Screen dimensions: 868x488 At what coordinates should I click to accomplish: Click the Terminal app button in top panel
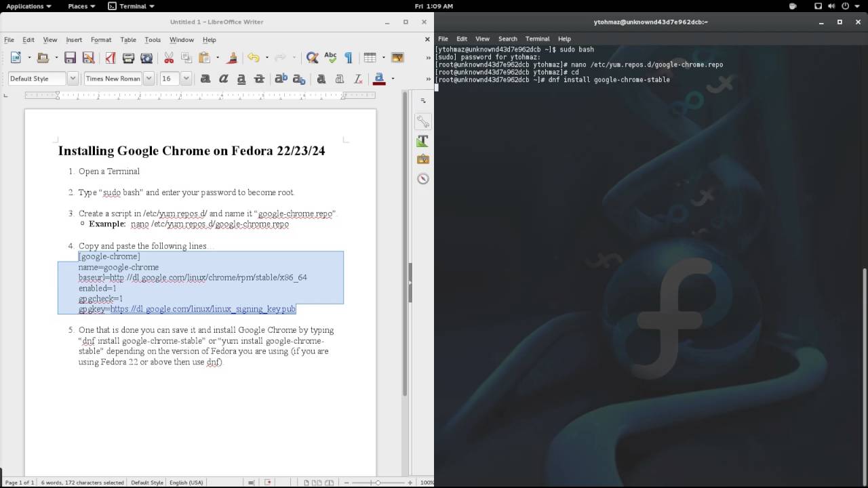132,6
